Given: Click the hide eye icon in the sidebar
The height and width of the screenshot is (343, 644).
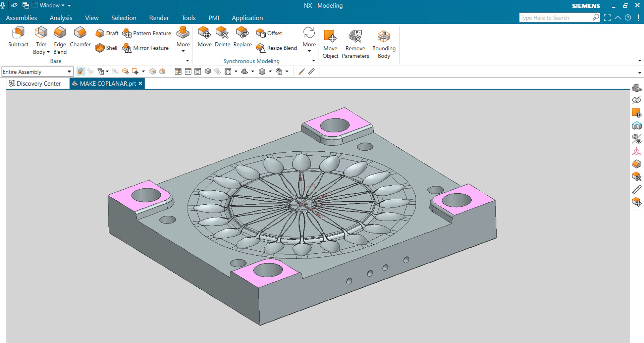Looking at the screenshot, I should [x=636, y=100].
